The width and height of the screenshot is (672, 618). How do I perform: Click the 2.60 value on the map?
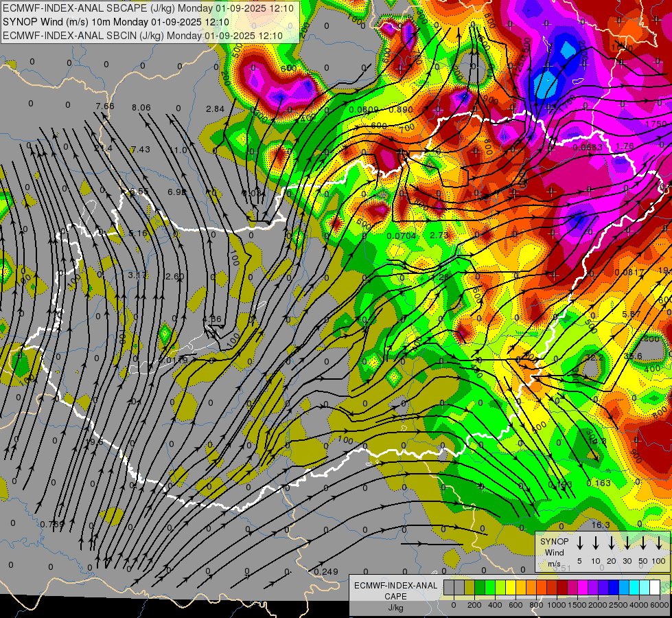pyautogui.click(x=175, y=277)
